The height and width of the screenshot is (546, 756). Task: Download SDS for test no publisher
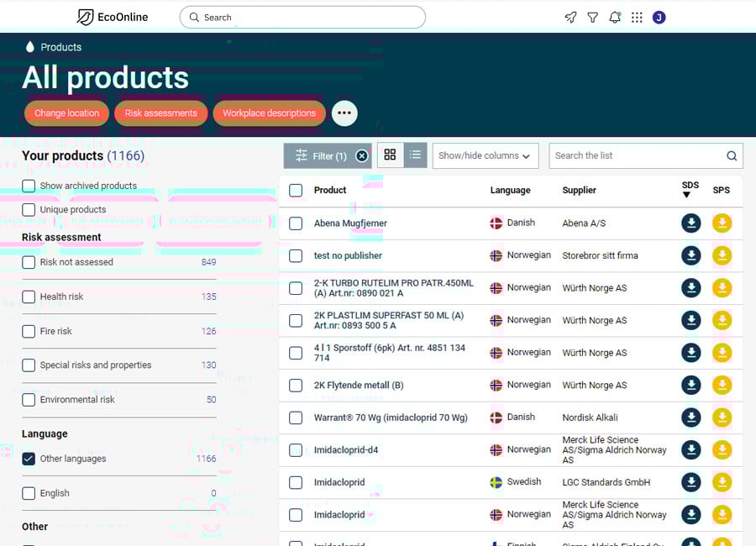click(691, 255)
